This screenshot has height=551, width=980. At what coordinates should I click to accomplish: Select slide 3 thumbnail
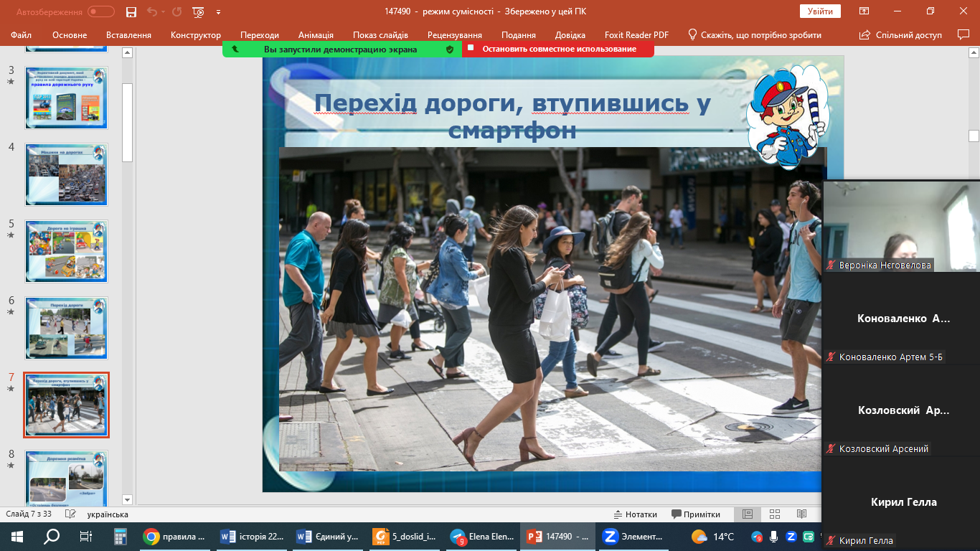66,98
